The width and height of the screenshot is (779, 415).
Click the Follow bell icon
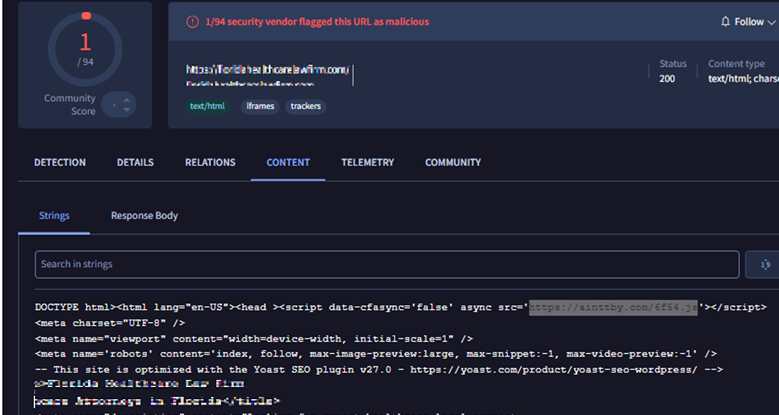(x=726, y=21)
